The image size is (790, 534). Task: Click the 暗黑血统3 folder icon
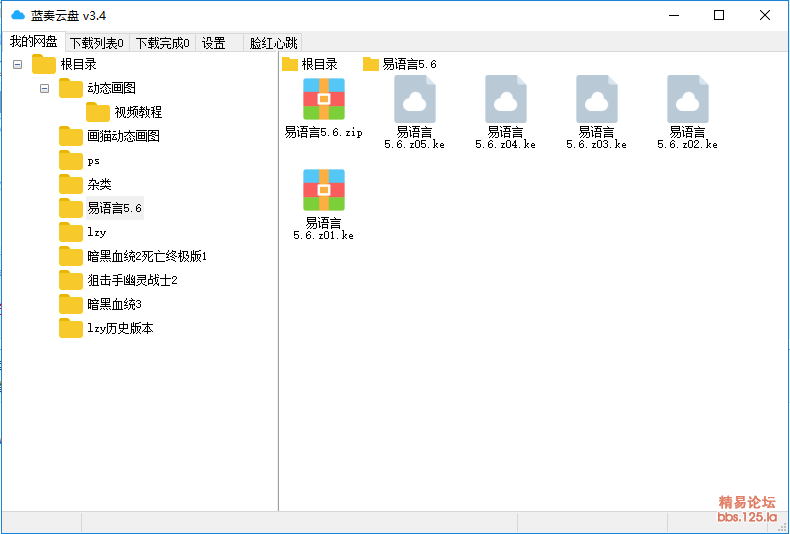(71, 304)
